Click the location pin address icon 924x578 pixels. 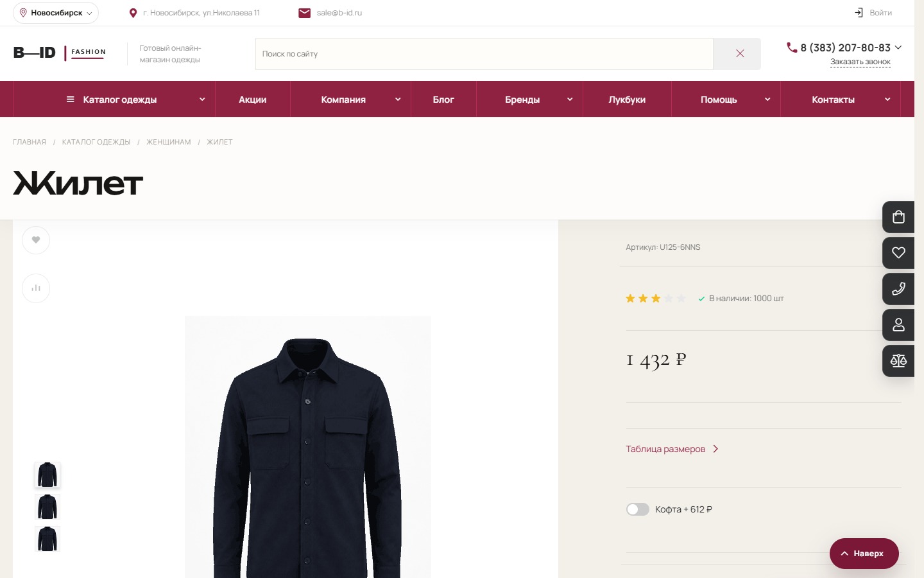pyautogui.click(x=133, y=13)
